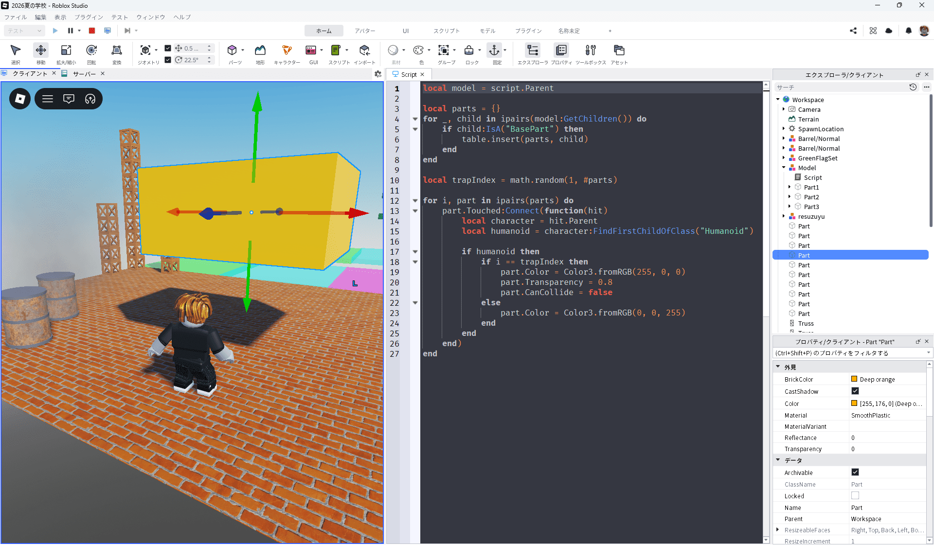Click the share icon in top bar
This screenshot has width=934, height=560.
coord(853,31)
